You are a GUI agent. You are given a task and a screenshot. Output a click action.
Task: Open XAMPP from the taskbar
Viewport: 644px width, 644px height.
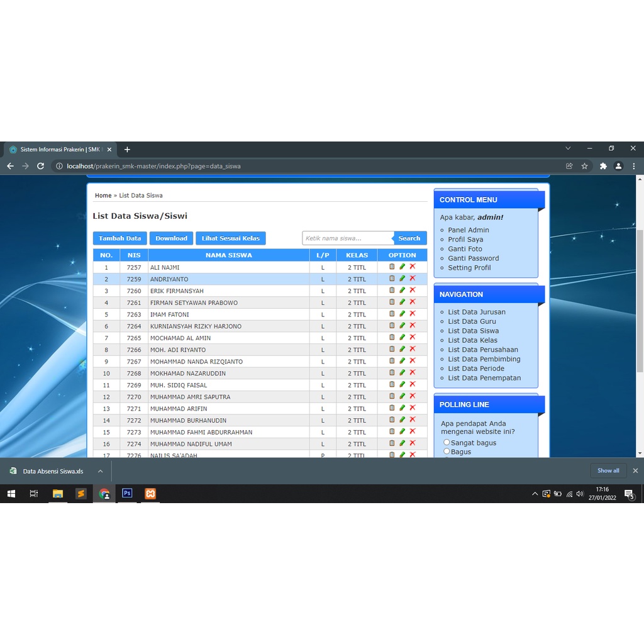150,493
